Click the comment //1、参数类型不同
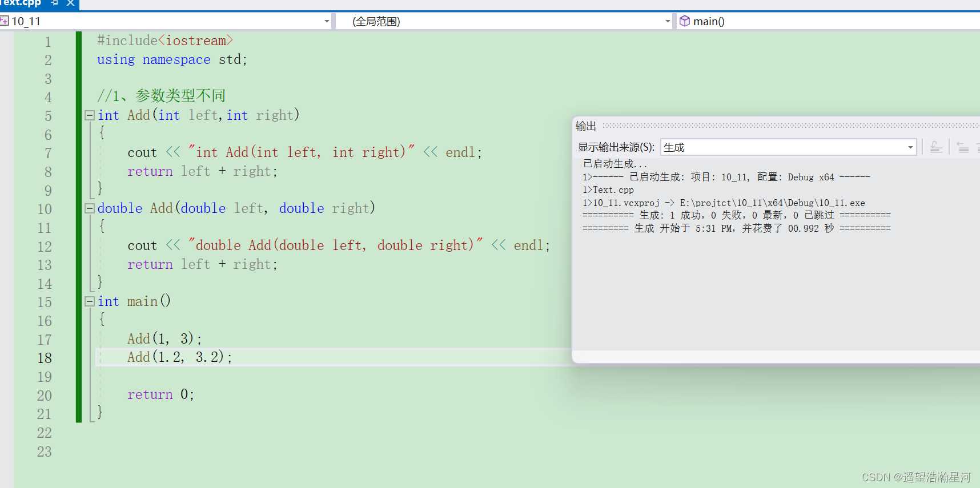 [x=161, y=95]
